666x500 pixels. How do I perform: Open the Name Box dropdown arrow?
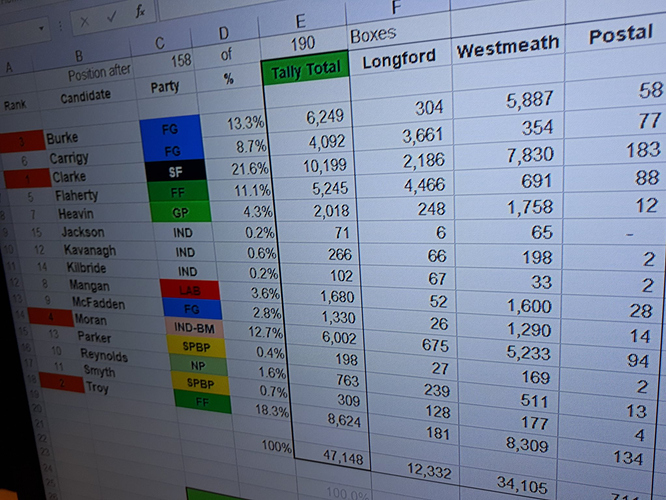(x=43, y=26)
